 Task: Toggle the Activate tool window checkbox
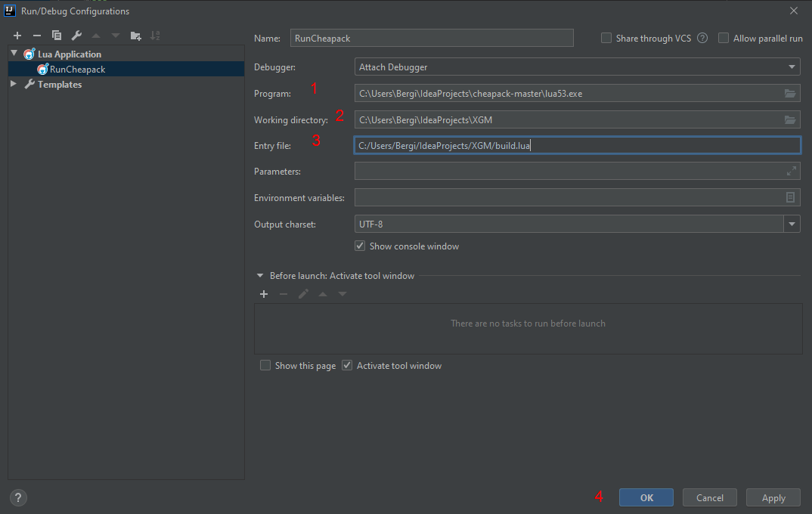click(x=347, y=366)
